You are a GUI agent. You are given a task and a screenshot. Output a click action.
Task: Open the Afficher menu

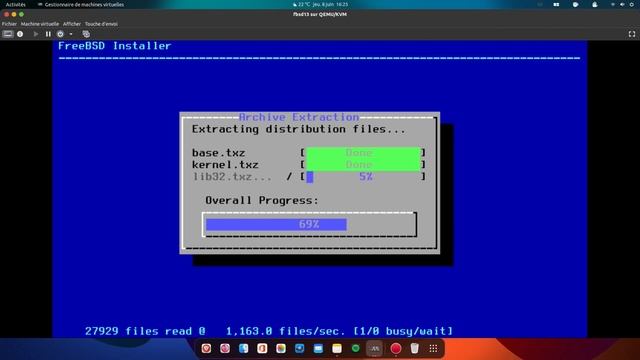coord(72,24)
